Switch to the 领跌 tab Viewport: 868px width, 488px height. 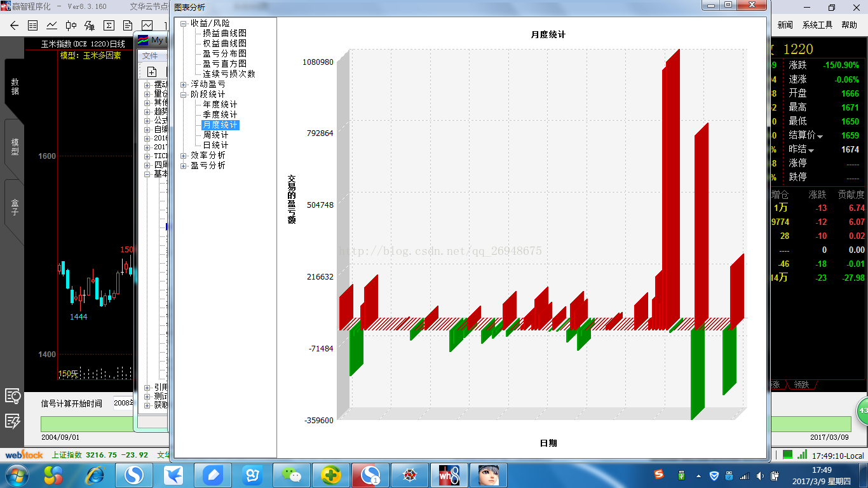pyautogui.click(x=801, y=384)
